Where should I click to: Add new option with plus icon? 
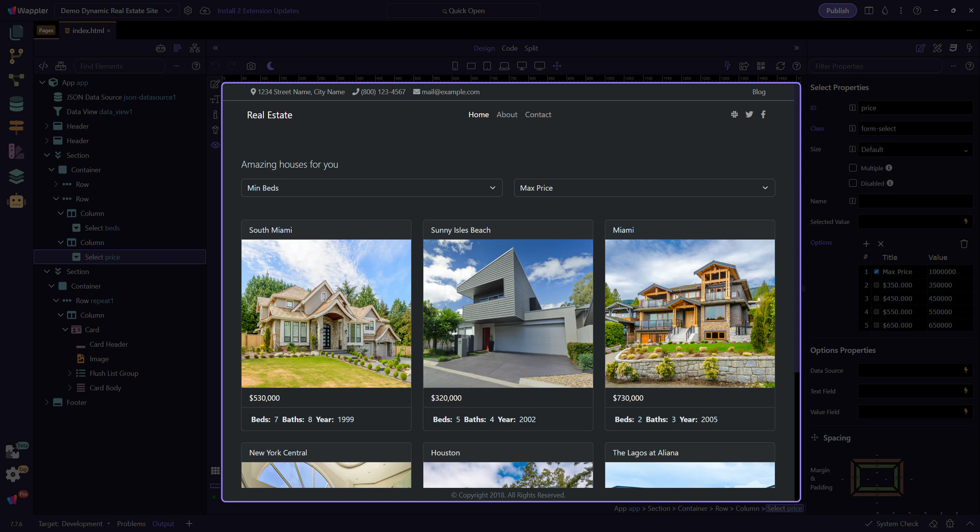(x=866, y=244)
